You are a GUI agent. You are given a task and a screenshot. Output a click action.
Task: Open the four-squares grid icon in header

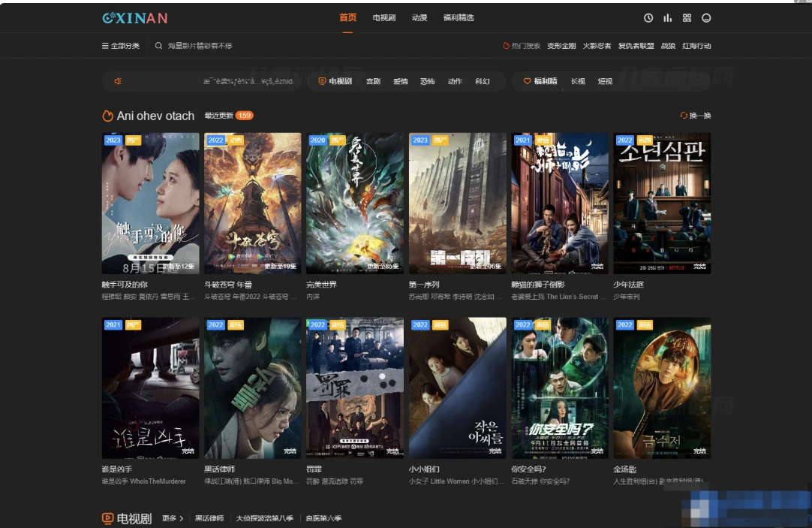(x=687, y=18)
